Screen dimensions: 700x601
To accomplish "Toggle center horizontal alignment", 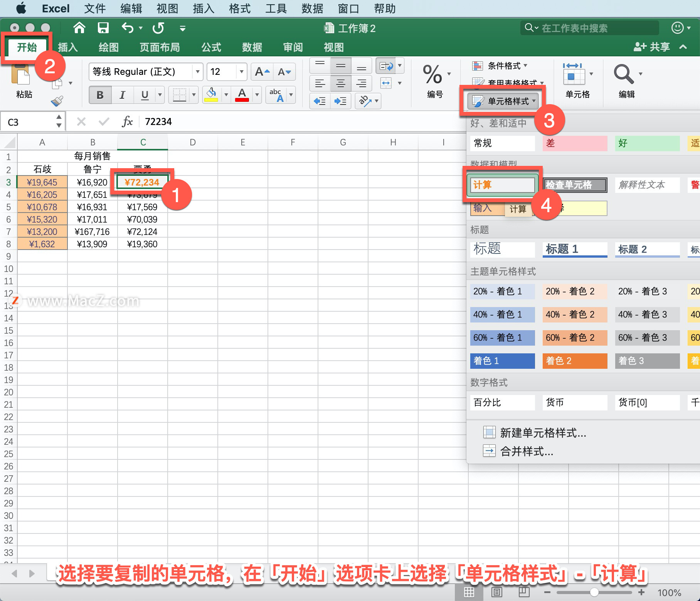I will [341, 83].
